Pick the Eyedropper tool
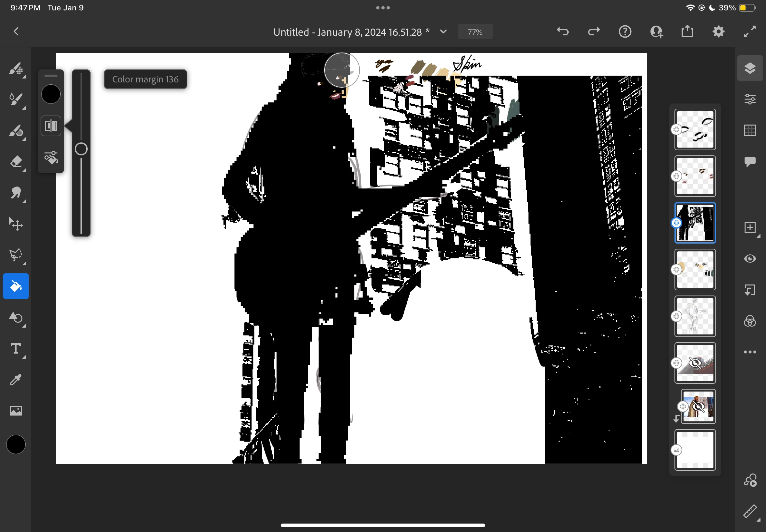The height and width of the screenshot is (532, 766). [x=16, y=380]
